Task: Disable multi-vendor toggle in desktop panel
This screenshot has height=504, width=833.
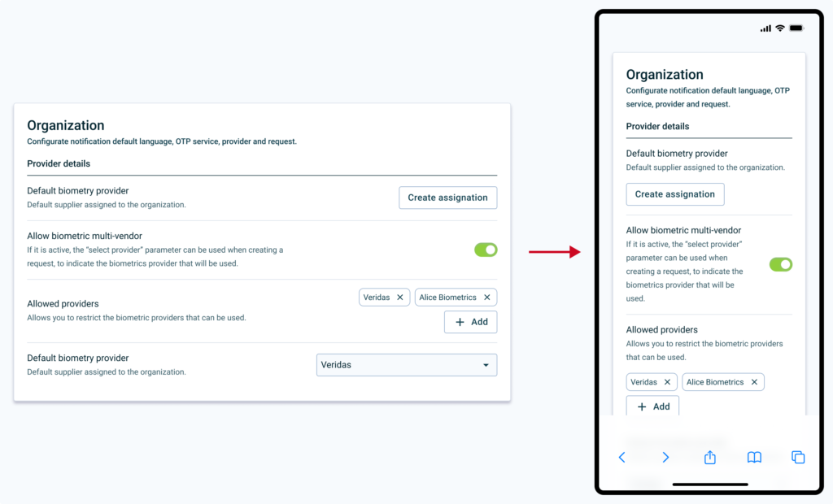Action: [486, 250]
